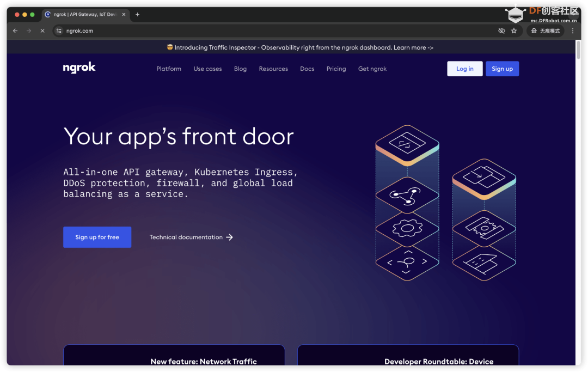Open the Resources menu

pos(273,69)
